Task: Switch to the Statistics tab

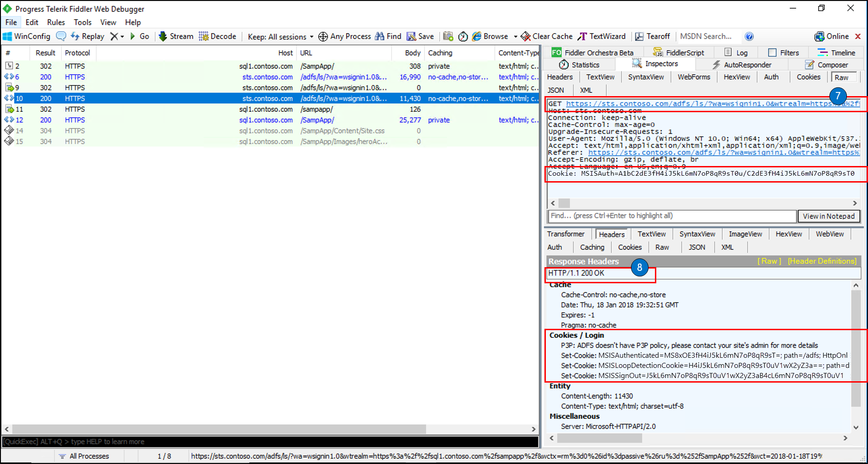Action: 579,65
